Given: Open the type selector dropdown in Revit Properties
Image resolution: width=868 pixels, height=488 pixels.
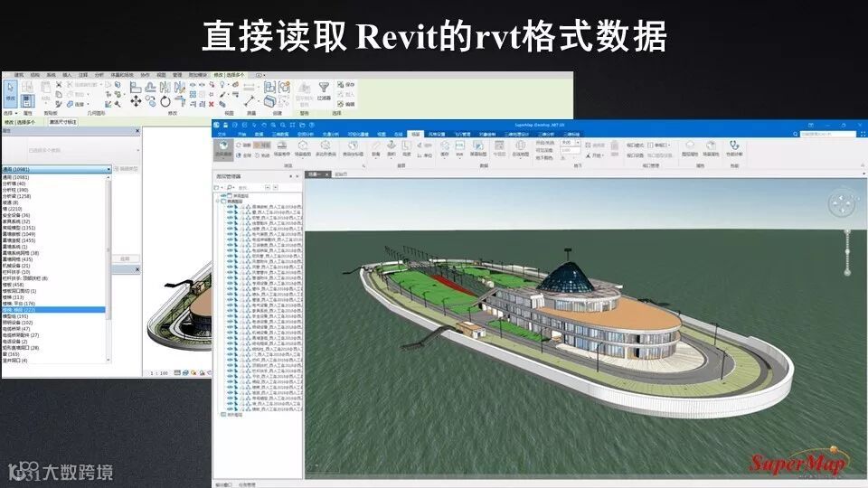Looking at the screenshot, I should click(138, 150).
